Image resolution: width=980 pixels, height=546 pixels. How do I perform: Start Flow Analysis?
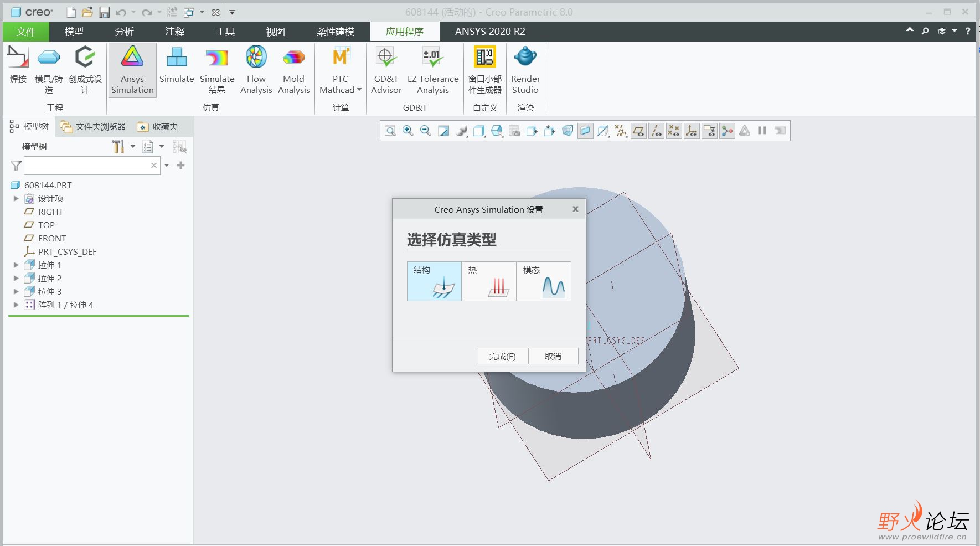pyautogui.click(x=256, y=70)
